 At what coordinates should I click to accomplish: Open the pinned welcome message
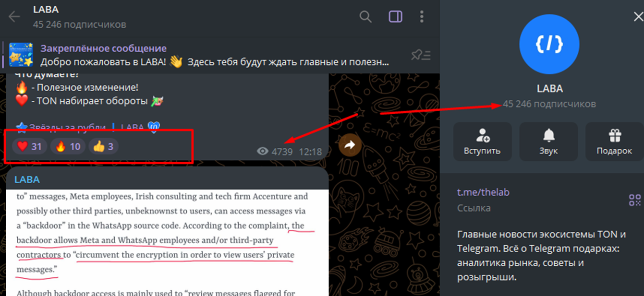pyautogui.click(x=215, y=55)
